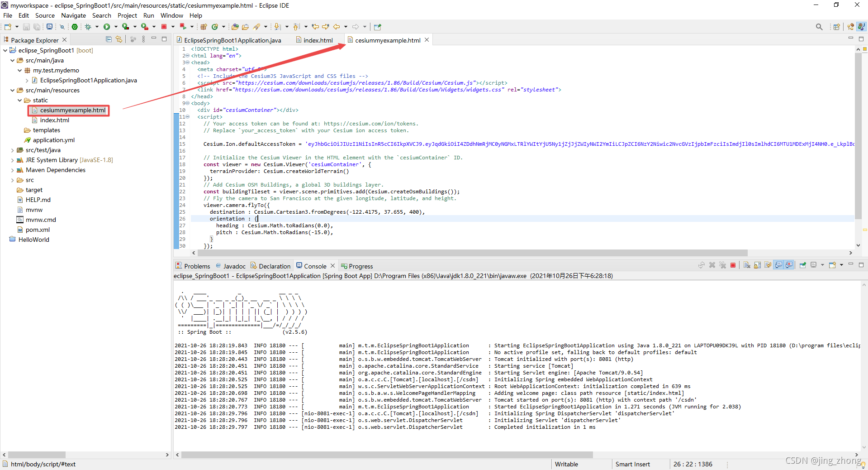Click the Save All toolbar icon
The image size is (868, 470).
pos(37,27)
